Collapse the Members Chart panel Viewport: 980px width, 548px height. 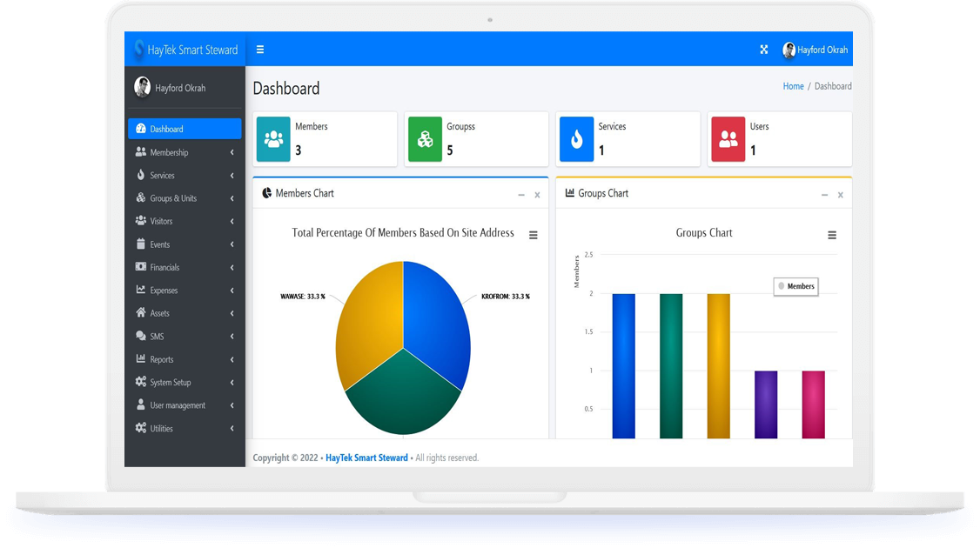click(521, 195)
